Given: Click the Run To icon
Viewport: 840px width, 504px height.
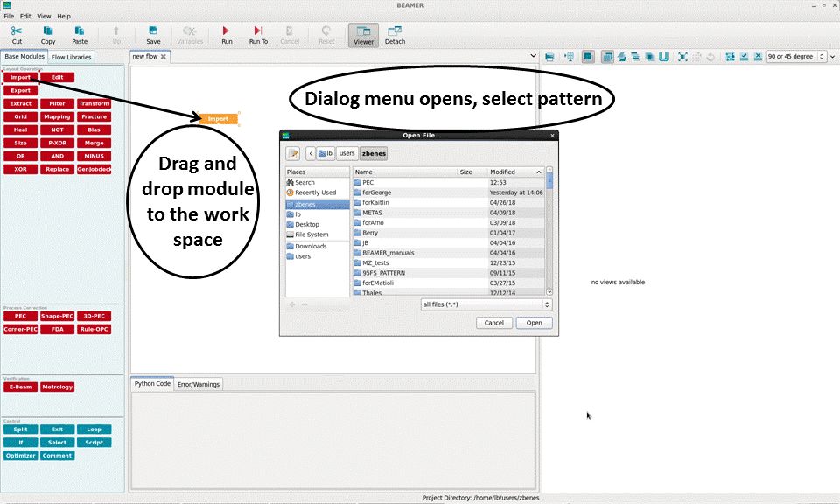Looking at the screenshot, I should 258,31.
